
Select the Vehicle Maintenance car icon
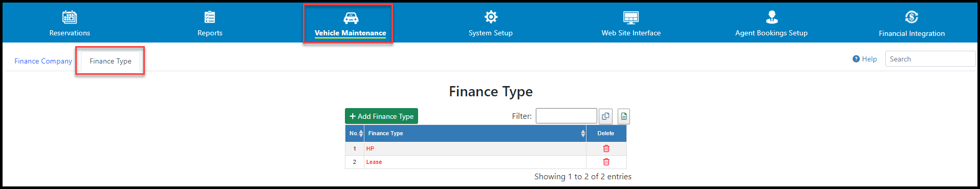351,18
